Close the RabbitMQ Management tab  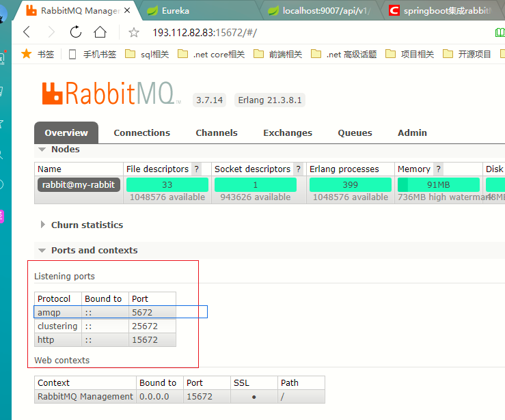(127, 10)
